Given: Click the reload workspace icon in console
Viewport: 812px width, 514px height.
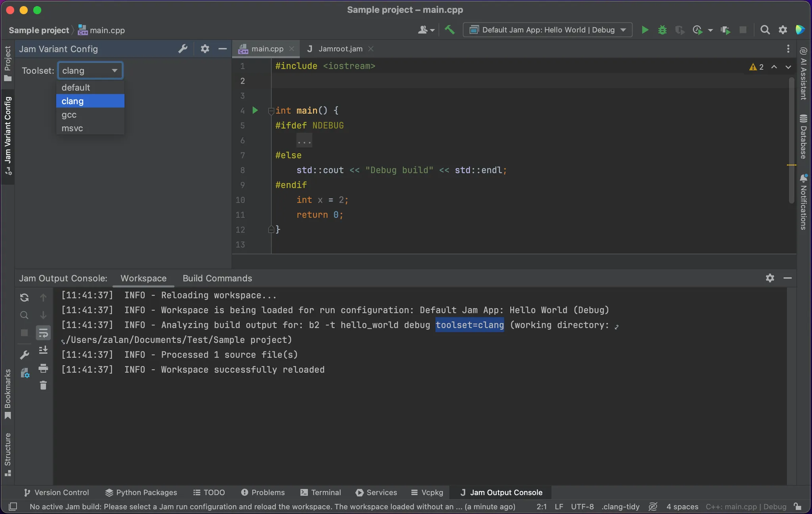Looking at the screenshot, I should (x=24, y=298).
